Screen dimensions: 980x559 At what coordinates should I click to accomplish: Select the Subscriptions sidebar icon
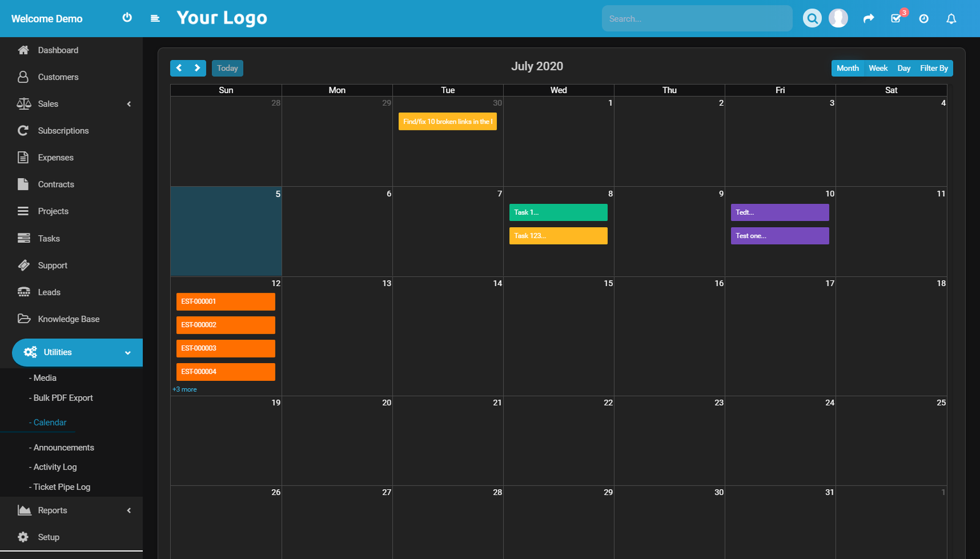(23, 130)
